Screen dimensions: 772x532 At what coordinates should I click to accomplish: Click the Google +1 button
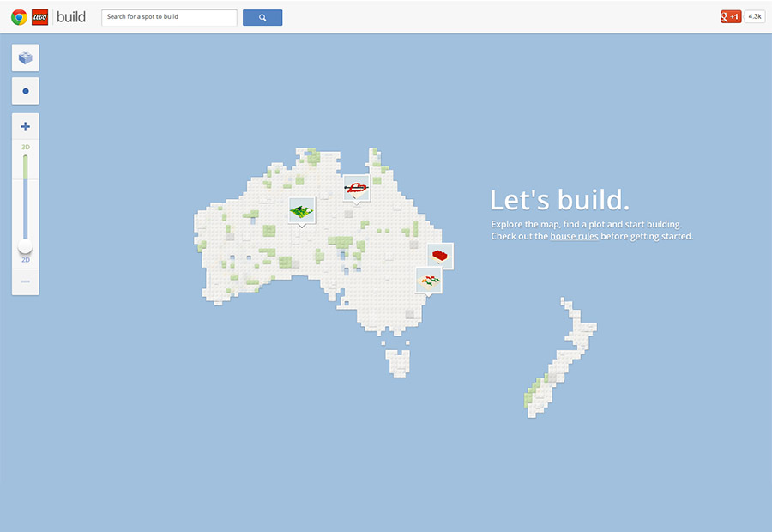(x=731, y=16)
